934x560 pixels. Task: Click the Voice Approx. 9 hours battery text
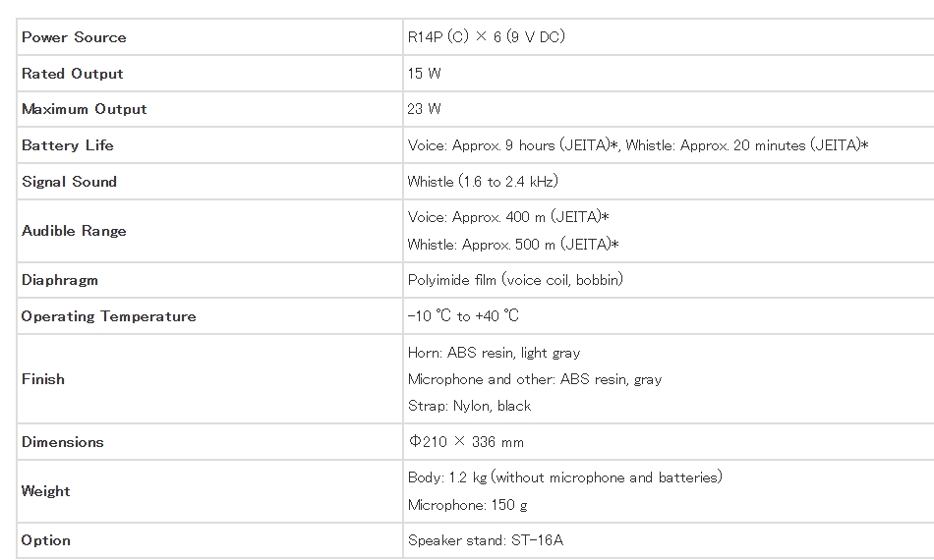coord(514,145)
